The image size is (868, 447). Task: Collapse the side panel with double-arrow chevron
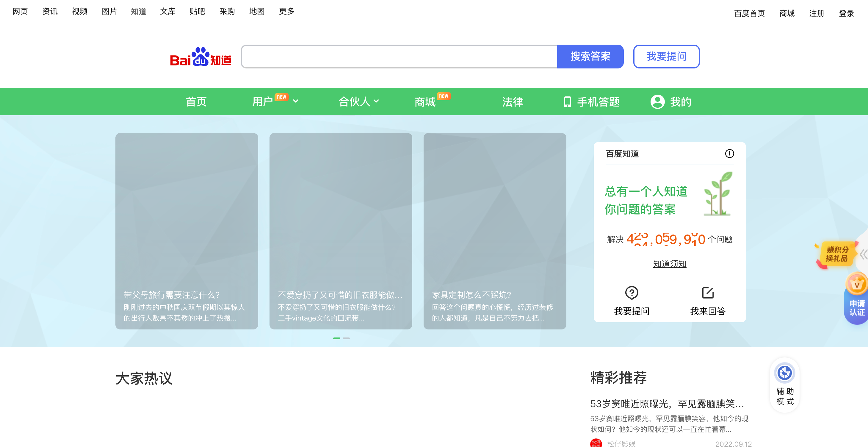pyautogui.click(x=864, y=254)
